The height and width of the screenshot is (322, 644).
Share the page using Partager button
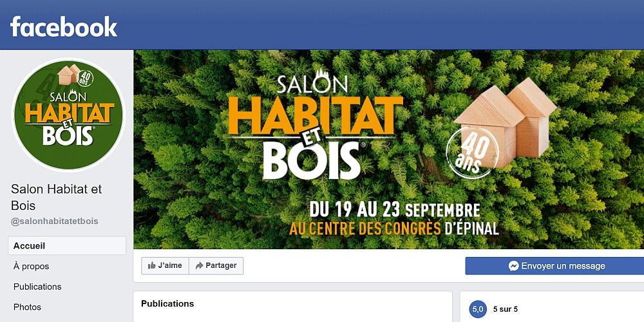(x=216, y=266)
